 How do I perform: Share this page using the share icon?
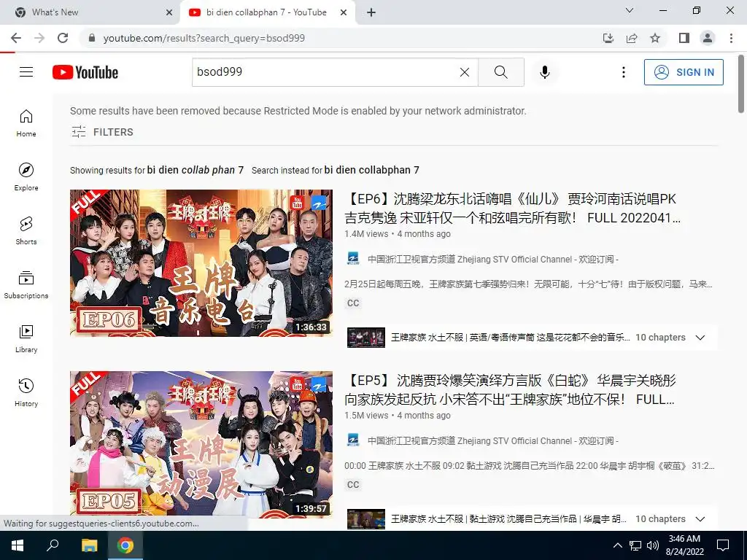632,38
